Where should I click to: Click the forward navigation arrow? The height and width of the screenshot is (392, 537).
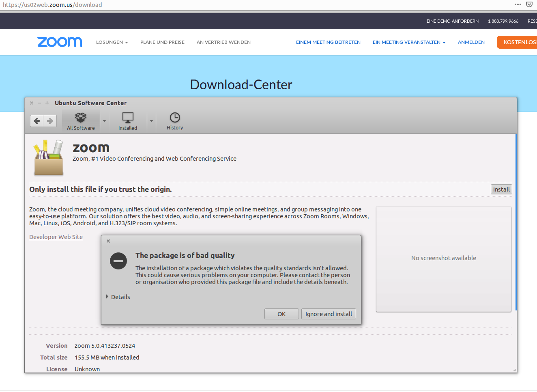pyautogui.click(x=49, y=121)
